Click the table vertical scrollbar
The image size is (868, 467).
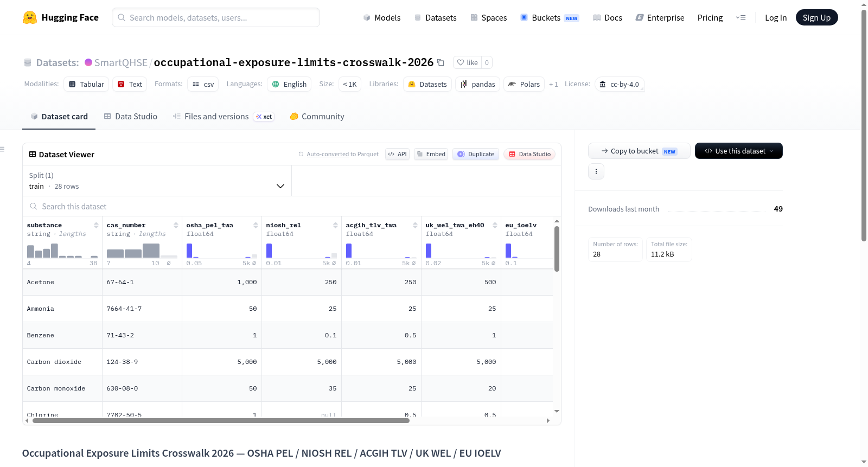click(557, 248)
